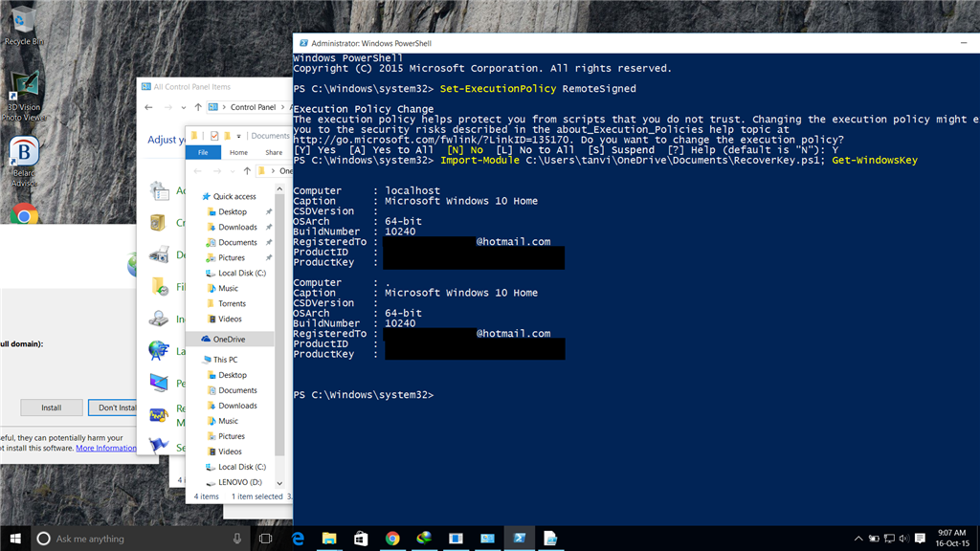Open recent locations dropdown in File Explorer
The image size is (980, 551).
pyautogui.click(x=233, y=171)
